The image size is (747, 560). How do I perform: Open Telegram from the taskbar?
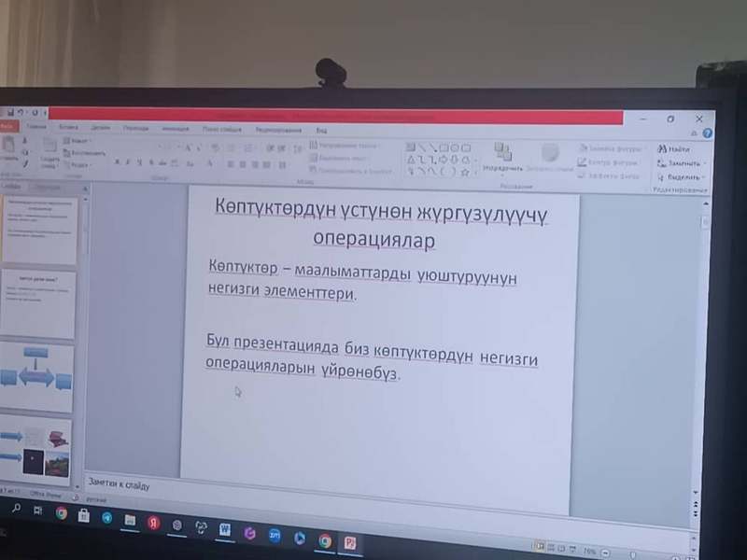[106, 517]
